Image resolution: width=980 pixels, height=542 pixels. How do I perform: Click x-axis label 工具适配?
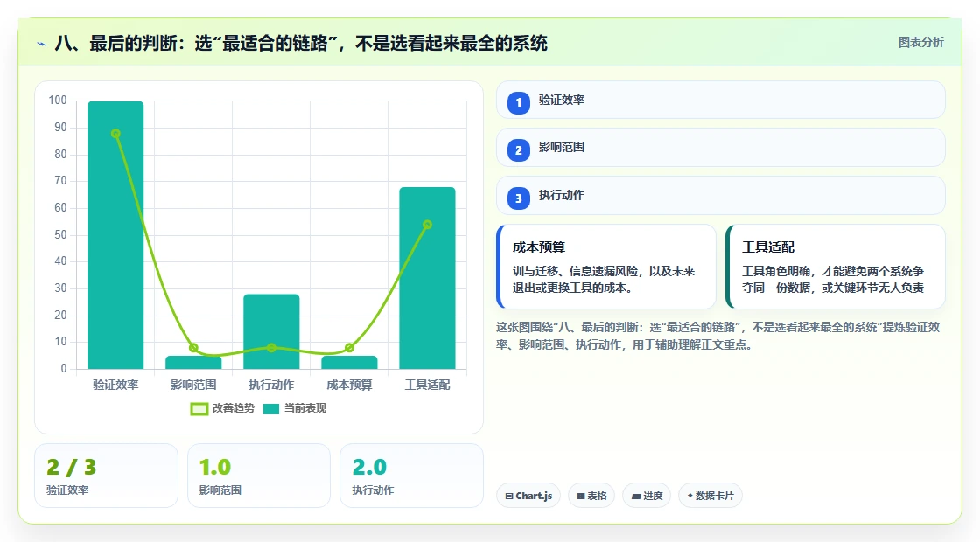tap(428, 386)
